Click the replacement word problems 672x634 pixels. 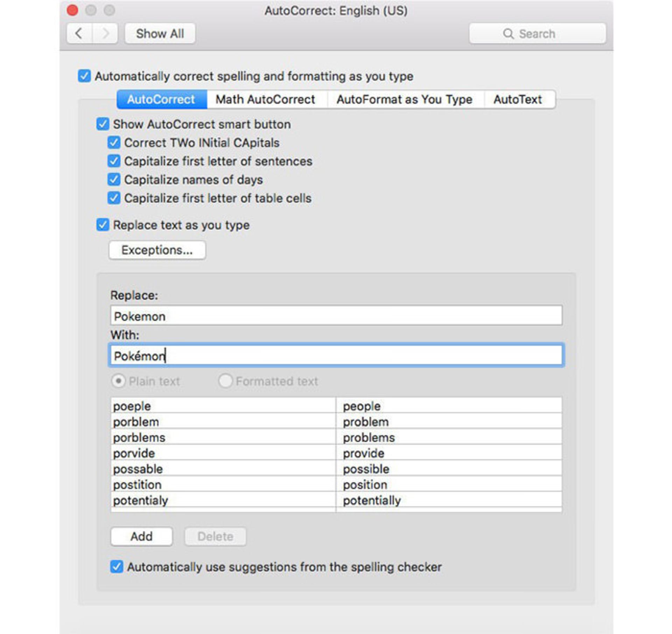click(x=369, y=438)
